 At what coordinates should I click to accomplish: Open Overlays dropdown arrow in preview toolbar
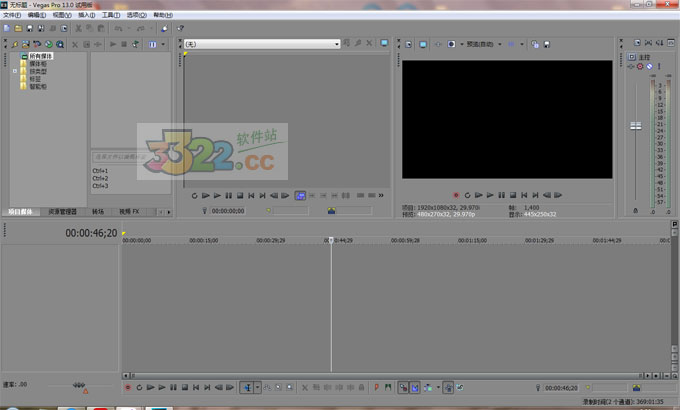(522, 44)
